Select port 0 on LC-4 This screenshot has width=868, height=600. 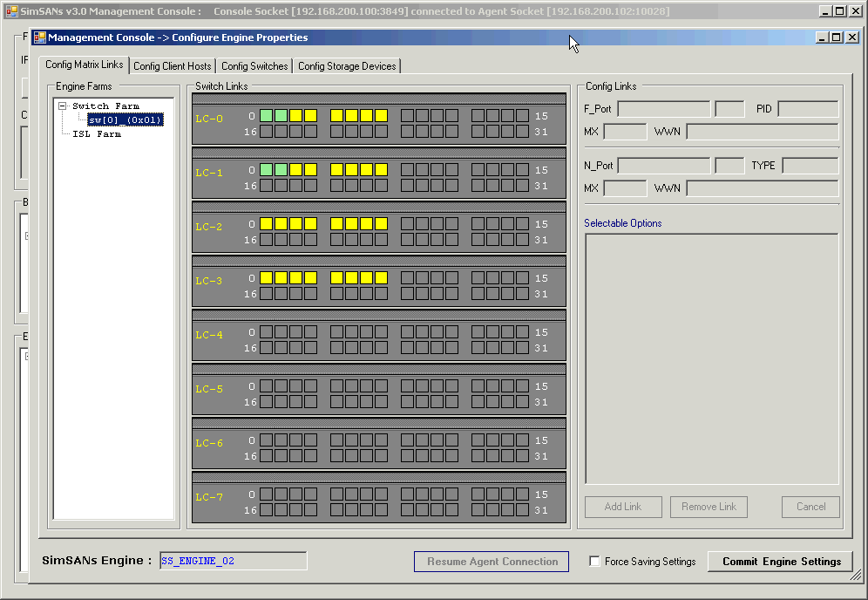267,332
